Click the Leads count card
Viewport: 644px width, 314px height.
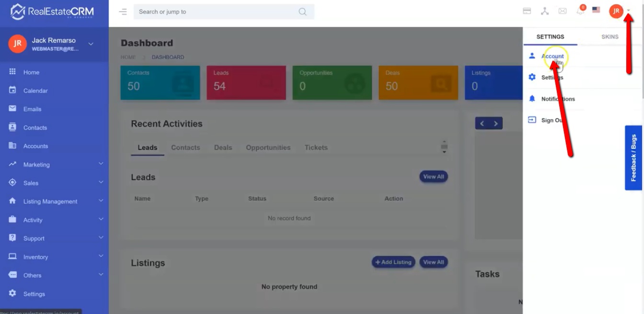tap(246, 82)
